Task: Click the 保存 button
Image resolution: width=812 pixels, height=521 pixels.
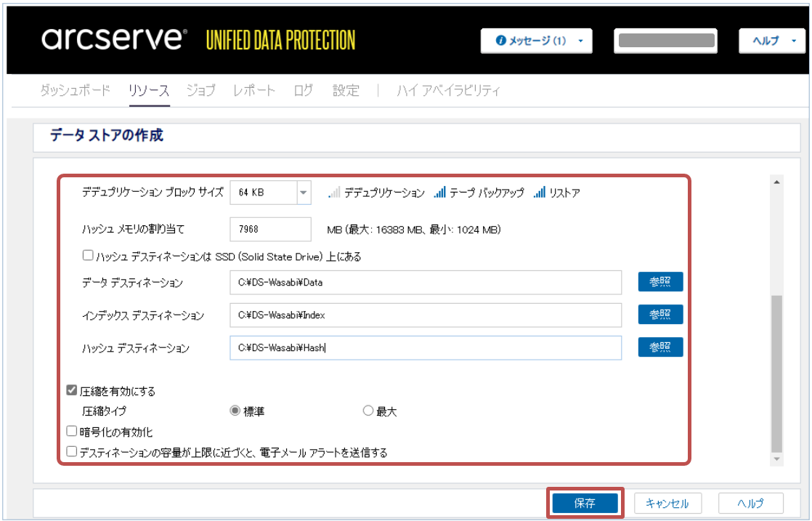Action: (x=585, y=503)
